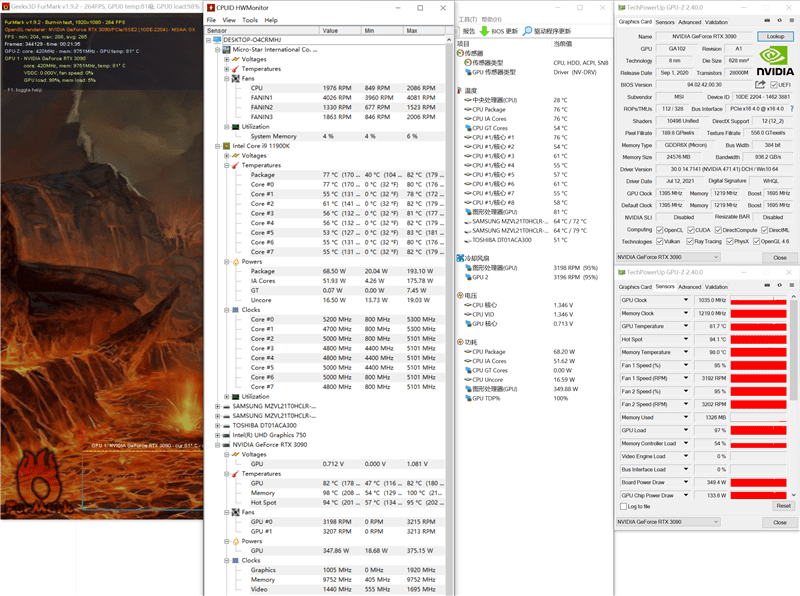This screenshot has width=800, height=596.
Task: Click the Lookup button in GPU-Z
Action: pyautogui.click(x=775, y=36)
